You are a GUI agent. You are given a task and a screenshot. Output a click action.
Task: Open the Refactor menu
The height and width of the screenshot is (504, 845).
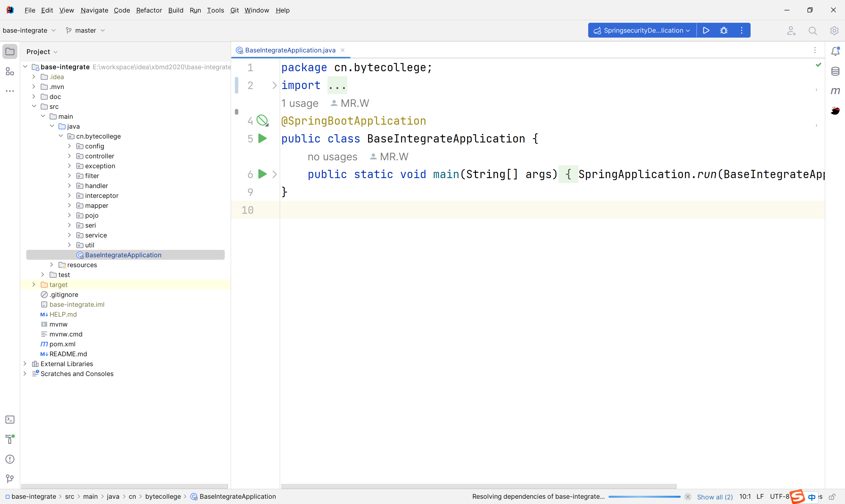(149, 10)
